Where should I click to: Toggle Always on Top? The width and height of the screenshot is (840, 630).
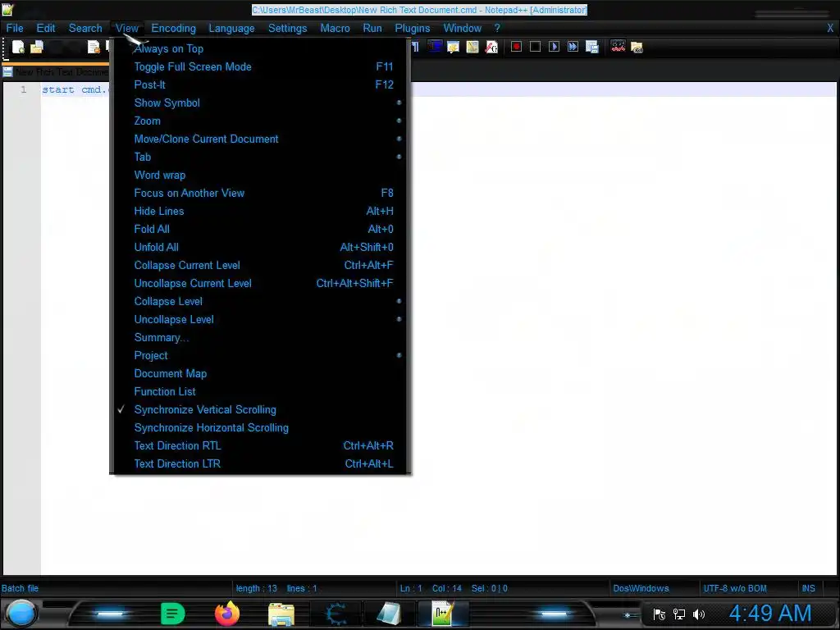click(x=260, y=48)
